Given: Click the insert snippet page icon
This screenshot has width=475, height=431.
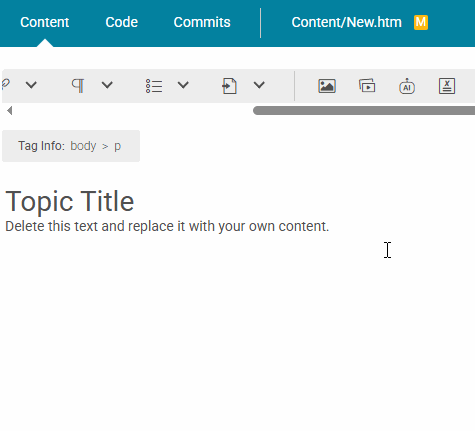Looking at the screenshot, I should coord(230,86).
